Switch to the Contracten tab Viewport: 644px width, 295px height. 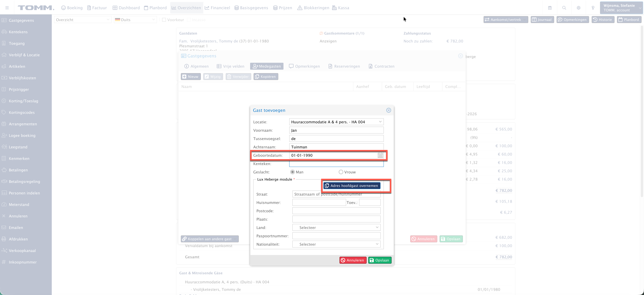click(x=382, y=66)
